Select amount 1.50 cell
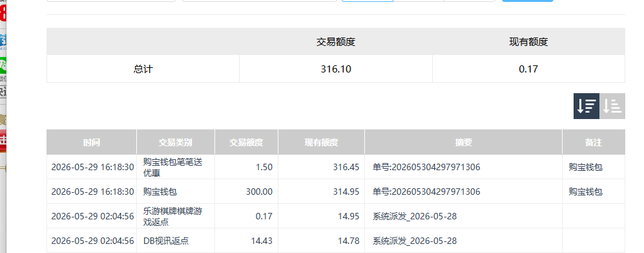 pos(247,167)
